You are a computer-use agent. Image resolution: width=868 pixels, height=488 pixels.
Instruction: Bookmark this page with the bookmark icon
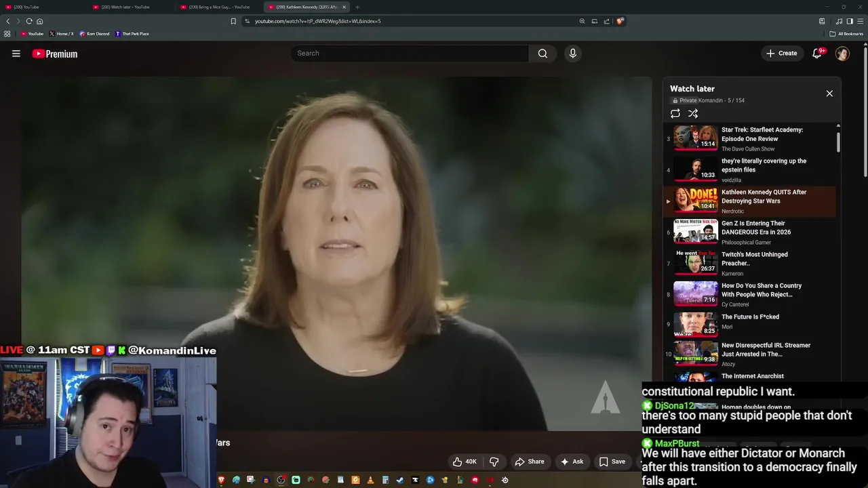coord(233,21)
